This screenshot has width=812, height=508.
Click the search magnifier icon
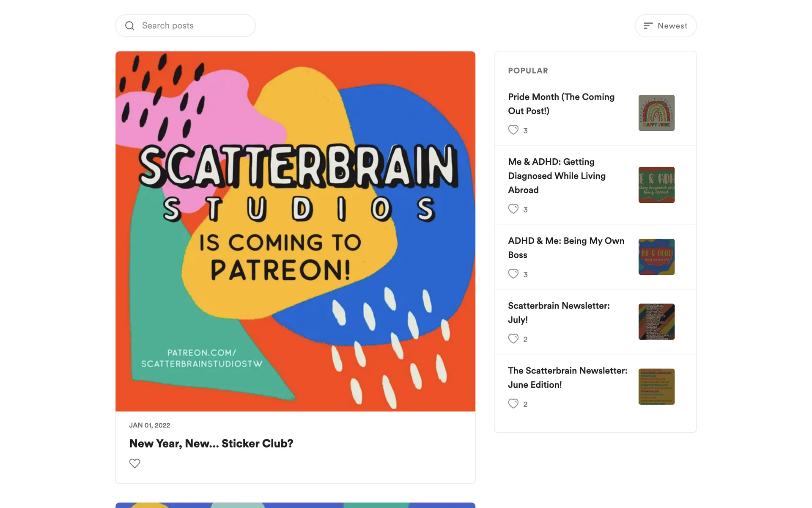pos(130,26)
